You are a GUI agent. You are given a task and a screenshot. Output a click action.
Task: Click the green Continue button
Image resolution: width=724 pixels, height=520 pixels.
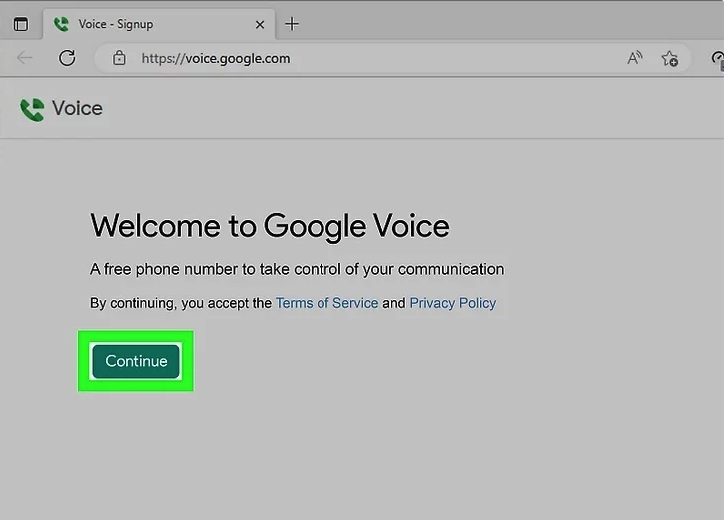[x=136, y=361]
